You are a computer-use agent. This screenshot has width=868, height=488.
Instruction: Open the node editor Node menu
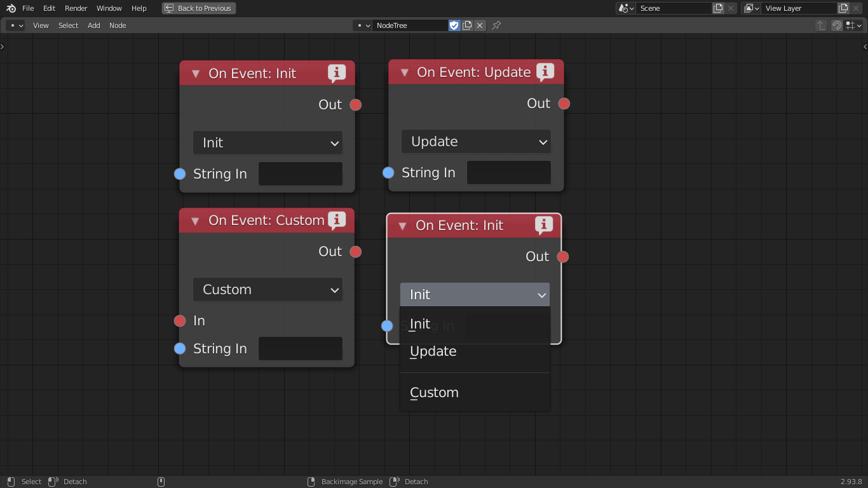(118, 25)
